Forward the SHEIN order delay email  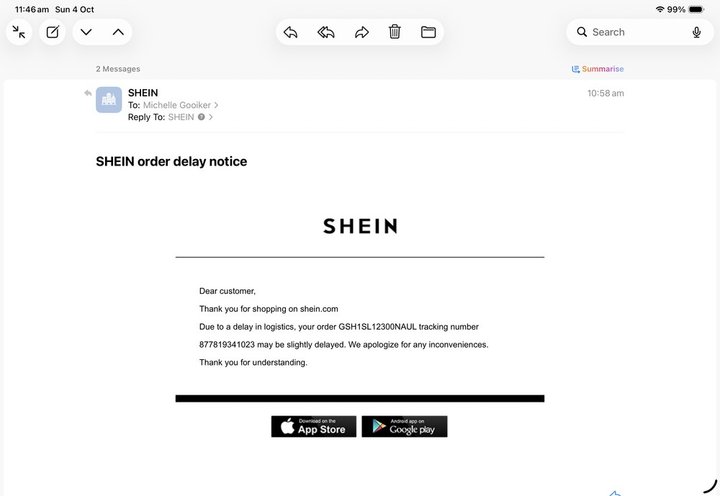click(362, 32)
